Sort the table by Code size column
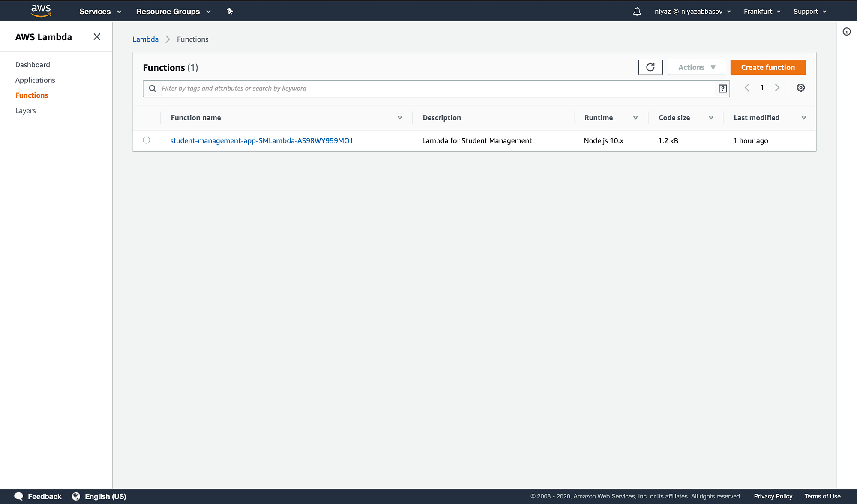Viewport: 857px width, 504px height. (711, 117)
